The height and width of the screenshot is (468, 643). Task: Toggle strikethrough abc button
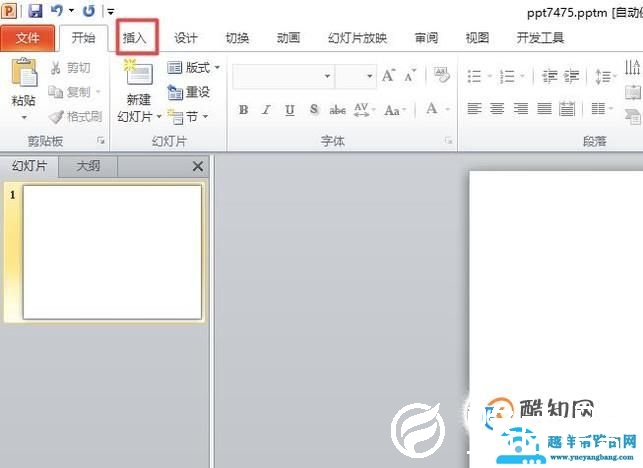pyautogui.click(x=337, y=110)
